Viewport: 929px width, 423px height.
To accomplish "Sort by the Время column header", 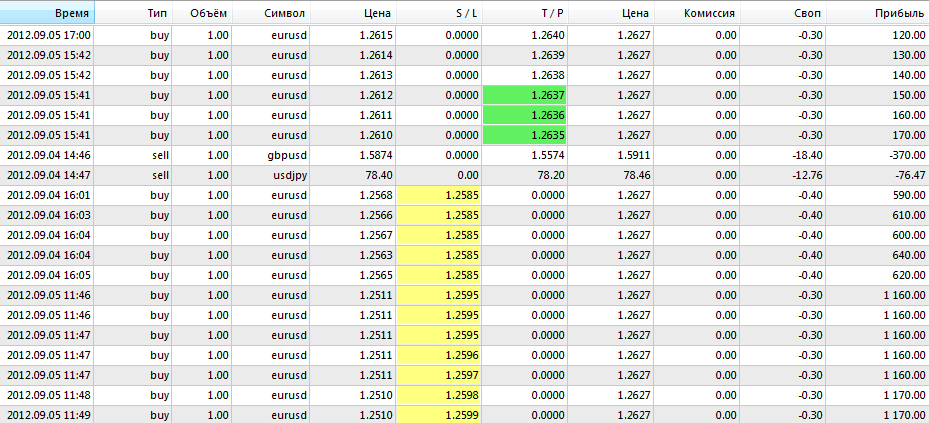I will (x=47, y=12).
